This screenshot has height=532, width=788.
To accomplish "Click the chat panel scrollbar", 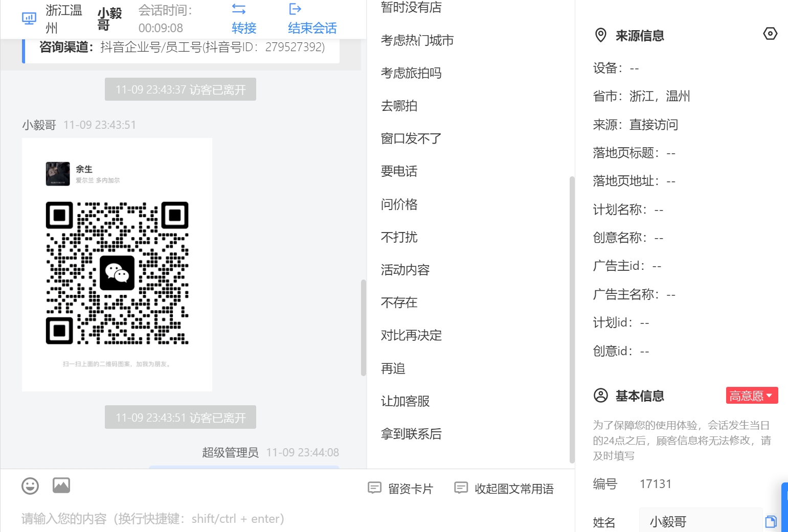I will [364, 328].
